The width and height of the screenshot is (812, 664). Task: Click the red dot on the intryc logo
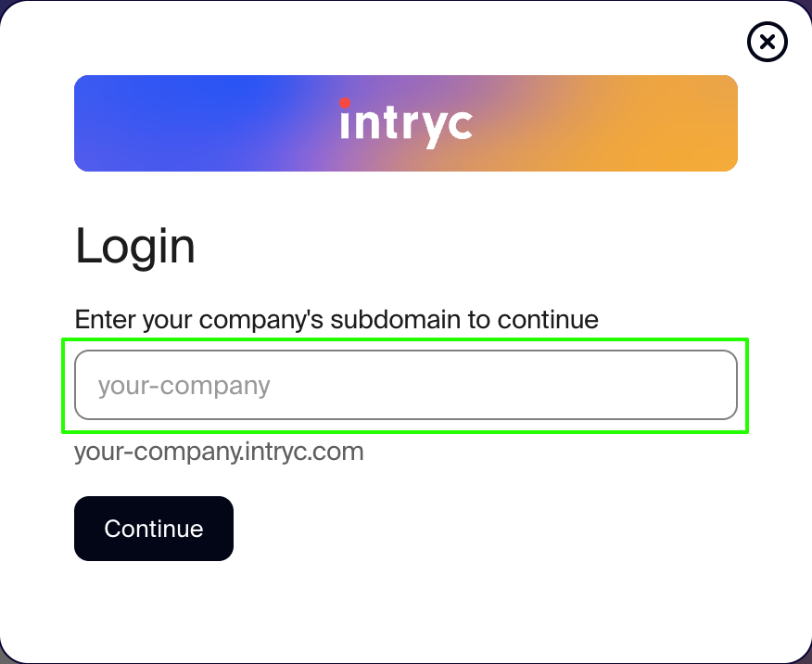[345, 103]
